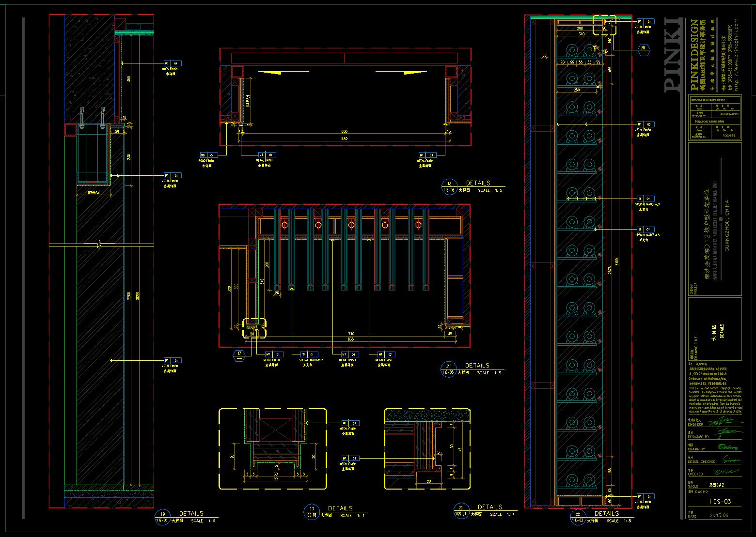The height and width of the screenshot is (537, 756).
Task: Click the SPECIAL MATERIALS label in detail 21
Action: point(311,360)
